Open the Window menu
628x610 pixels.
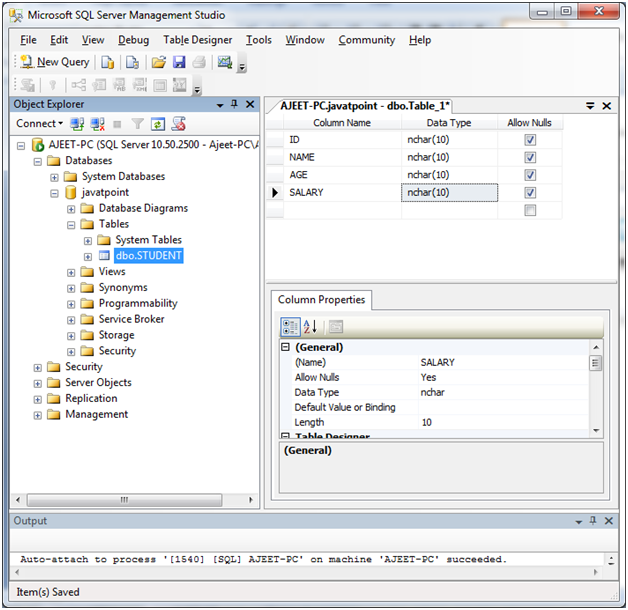pyautogui.click(x=305, y=40)
